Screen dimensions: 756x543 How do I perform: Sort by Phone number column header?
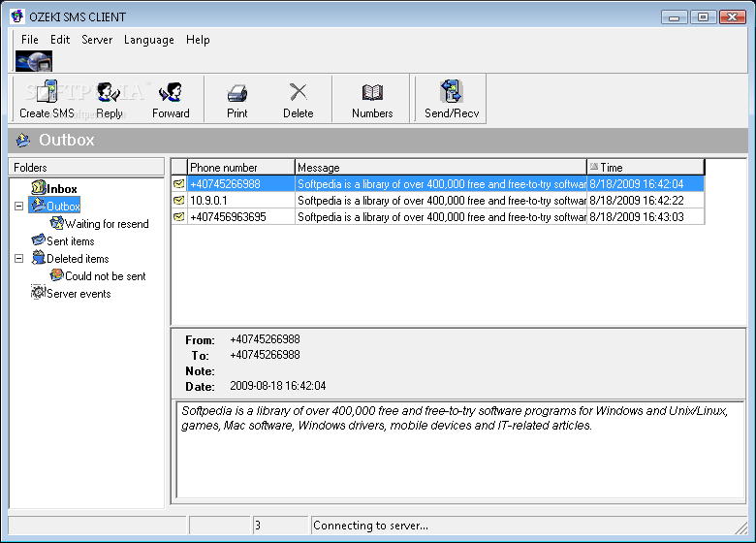pyautogui.click(x=240, y=168)
